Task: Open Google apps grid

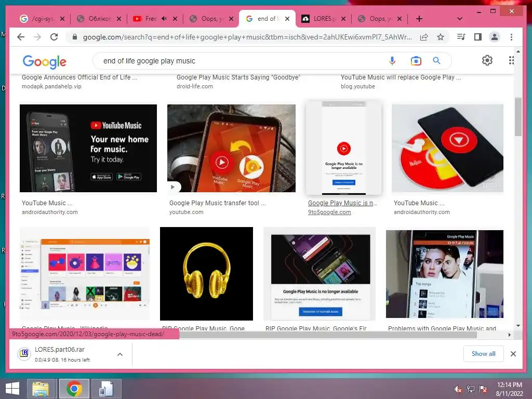Action: [511, 60]
